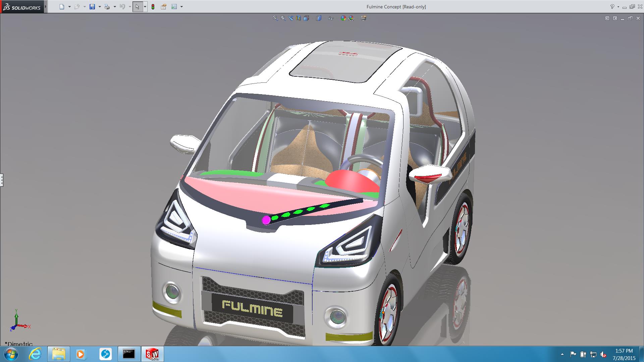Click the Edit Appearance color ball
Image resolution: width=644 pixels, height=362 pixels.
[343, 18]
